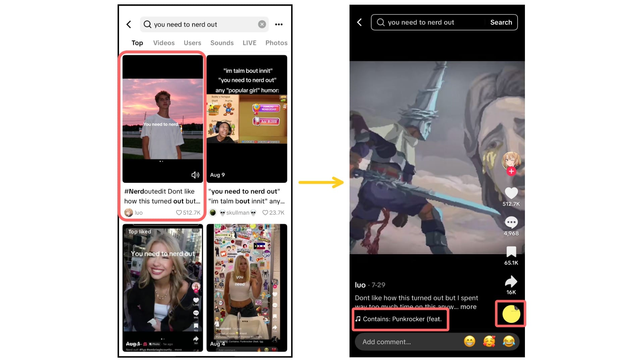This screenshot has width=644, height=362.
Task: Insert the laughing-crying emoji
Action: (509, 342)
